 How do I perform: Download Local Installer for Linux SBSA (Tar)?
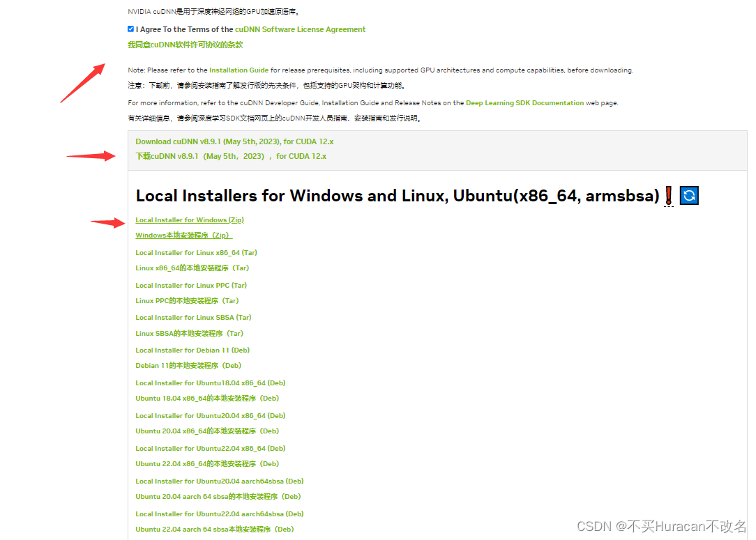point(193,318)
